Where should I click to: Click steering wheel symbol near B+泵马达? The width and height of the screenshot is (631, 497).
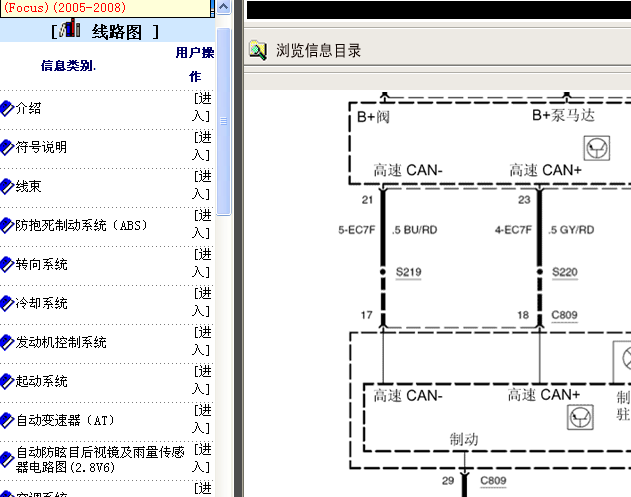coord(596,148)
